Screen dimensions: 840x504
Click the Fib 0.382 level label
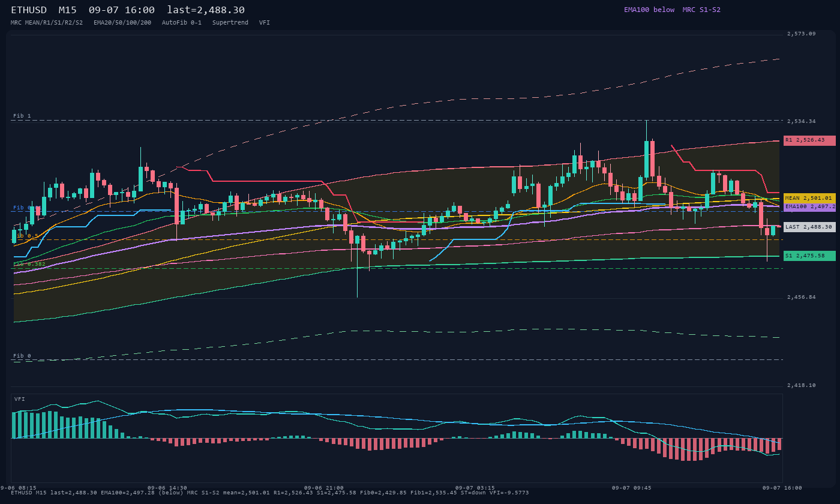tap(29, 264)
